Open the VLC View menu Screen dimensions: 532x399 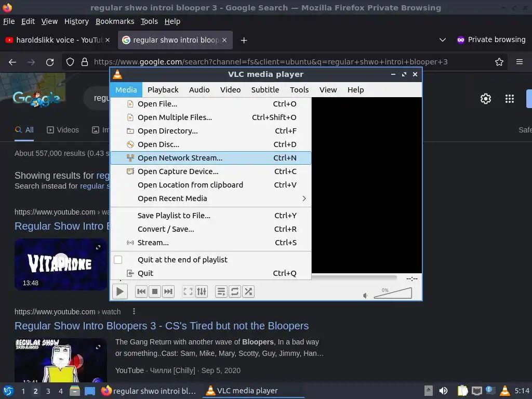[x=328, y=89]
